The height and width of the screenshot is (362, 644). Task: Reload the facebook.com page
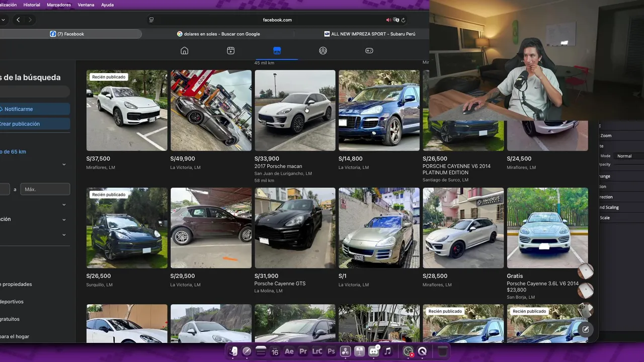[x=403, y=20]
